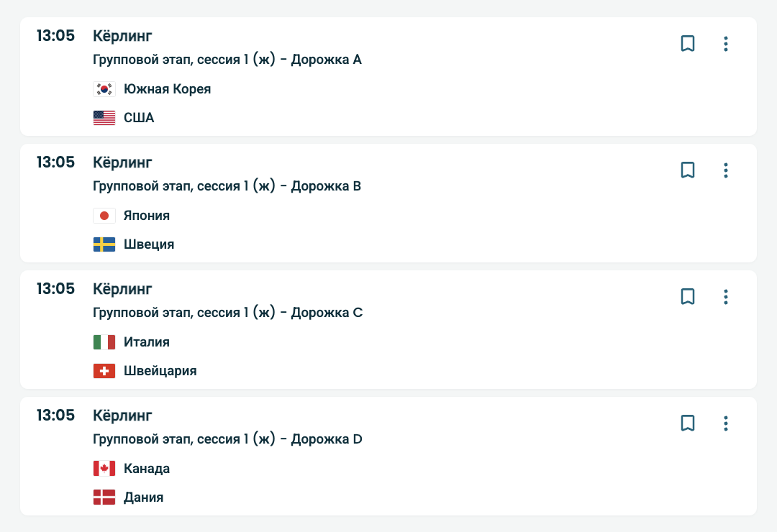Select the Швейцария team name

pos(160,371)
